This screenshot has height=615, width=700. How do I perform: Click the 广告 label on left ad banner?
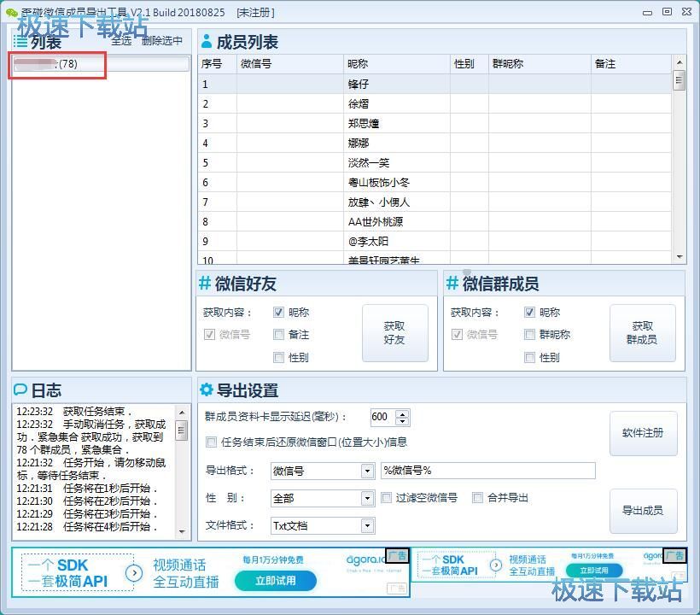tap(397, 555)
